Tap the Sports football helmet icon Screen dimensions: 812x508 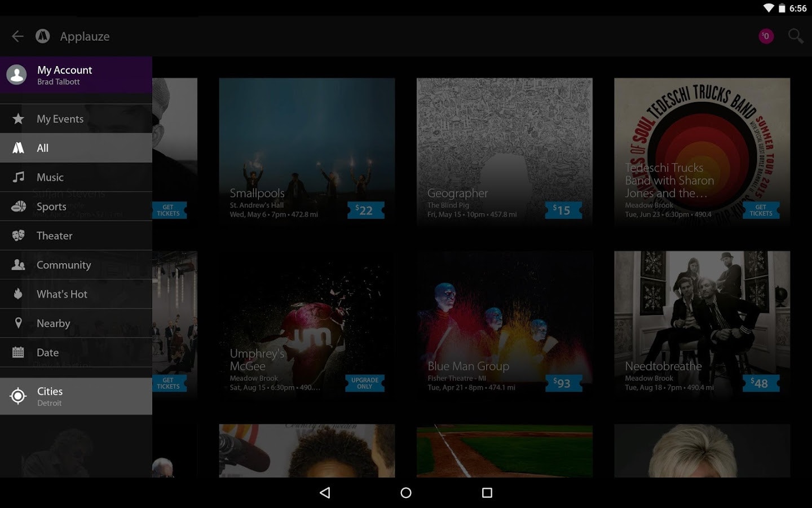(18, 207)
